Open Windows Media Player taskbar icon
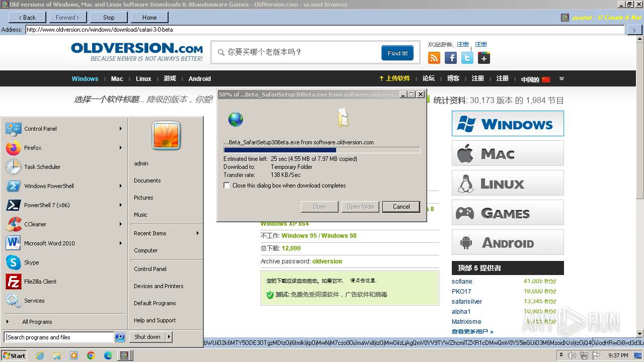644x362 pixels. pyautogui.click(x=74, y=355)
